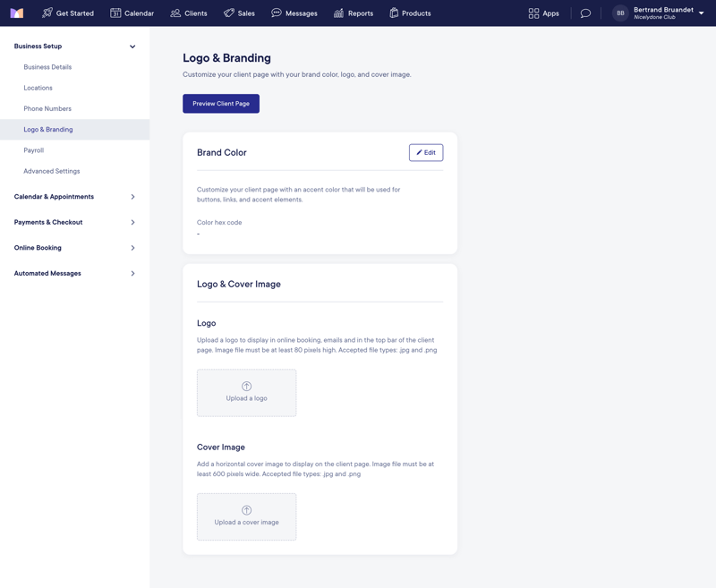Viewport: 716px width, 588px height.
Task: Edit the Brand Color
Action: [x=425, y=152]
